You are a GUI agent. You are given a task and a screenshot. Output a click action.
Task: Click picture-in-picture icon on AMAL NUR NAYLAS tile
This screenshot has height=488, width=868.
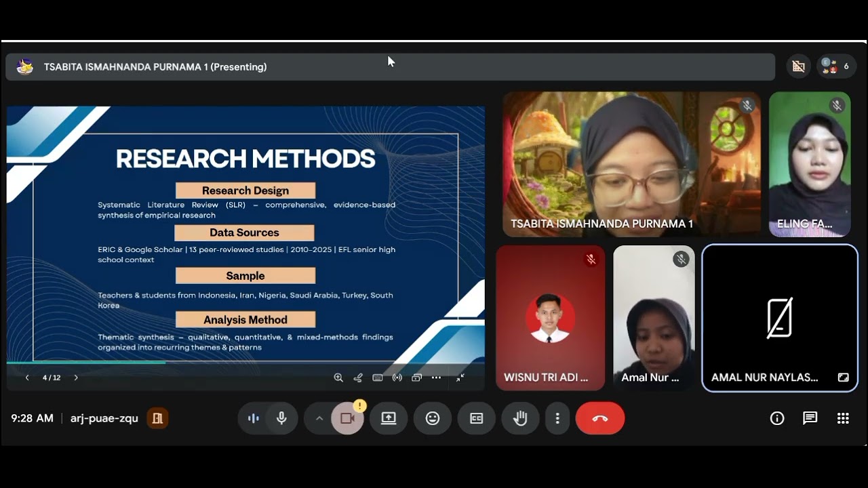click(843, 378)
